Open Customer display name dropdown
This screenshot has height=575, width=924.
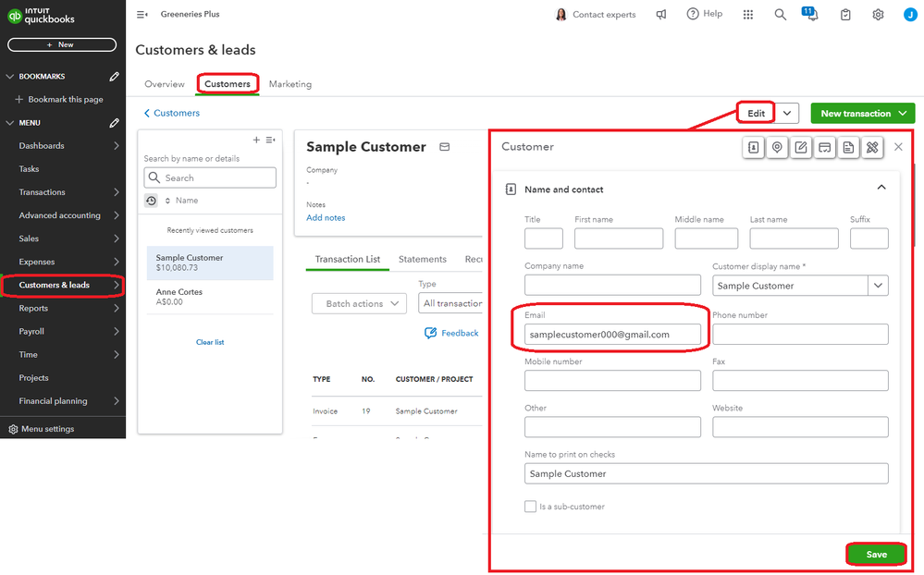pos(878,286)
